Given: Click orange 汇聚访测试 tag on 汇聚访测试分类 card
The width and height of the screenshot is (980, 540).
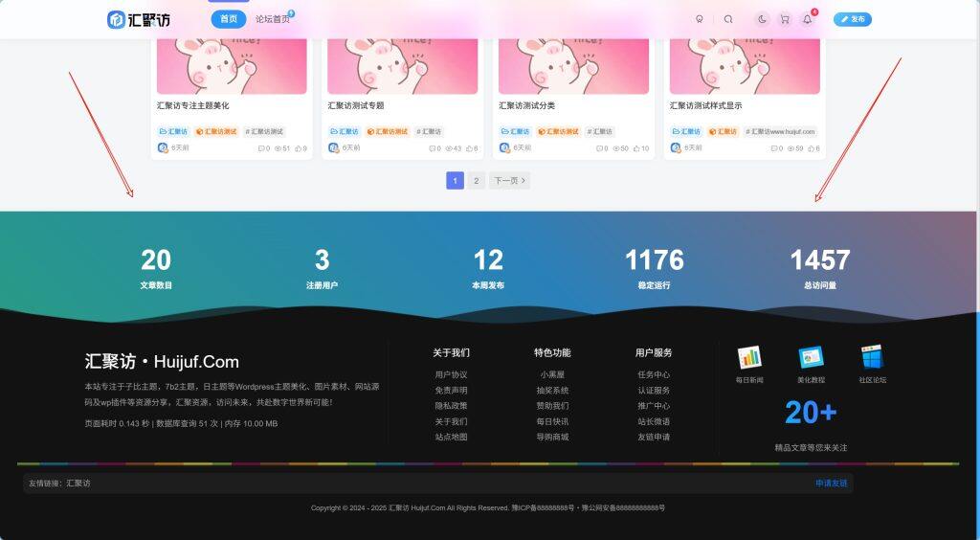Looking at the screenshot, I should (558, 132).
